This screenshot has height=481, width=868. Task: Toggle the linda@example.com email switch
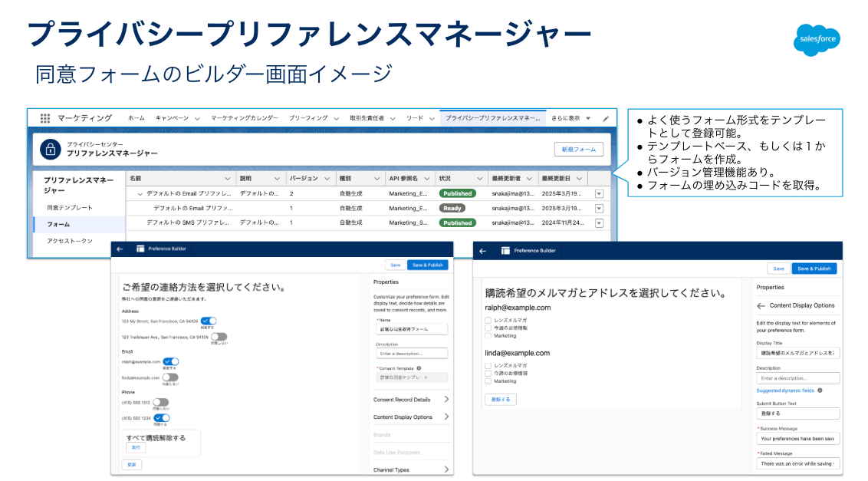(x=170, y=377)
